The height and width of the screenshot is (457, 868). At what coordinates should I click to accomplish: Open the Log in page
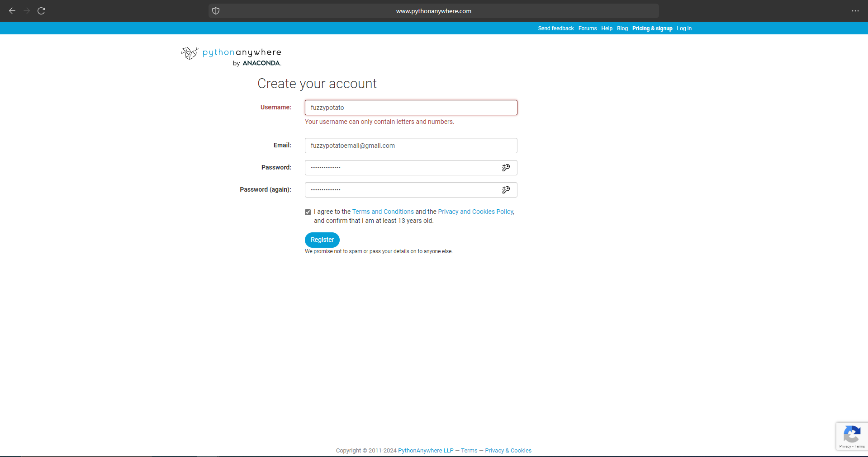[x=683, y=28]
